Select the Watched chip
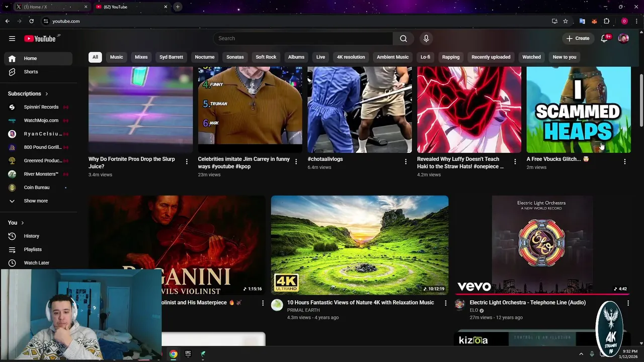The height and width of the screenshot is (362, 644). [531, 57]
